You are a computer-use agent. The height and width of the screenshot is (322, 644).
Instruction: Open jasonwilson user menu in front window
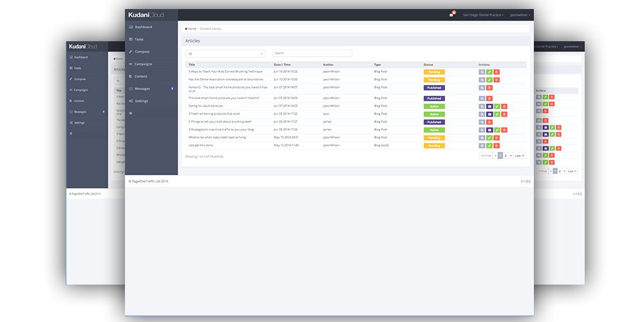click(520, 15)
